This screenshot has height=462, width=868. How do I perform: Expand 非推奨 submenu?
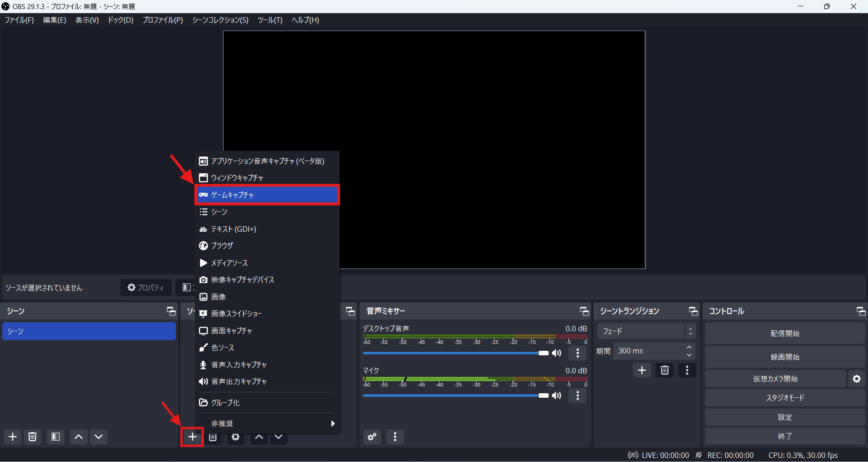[267, 424]
